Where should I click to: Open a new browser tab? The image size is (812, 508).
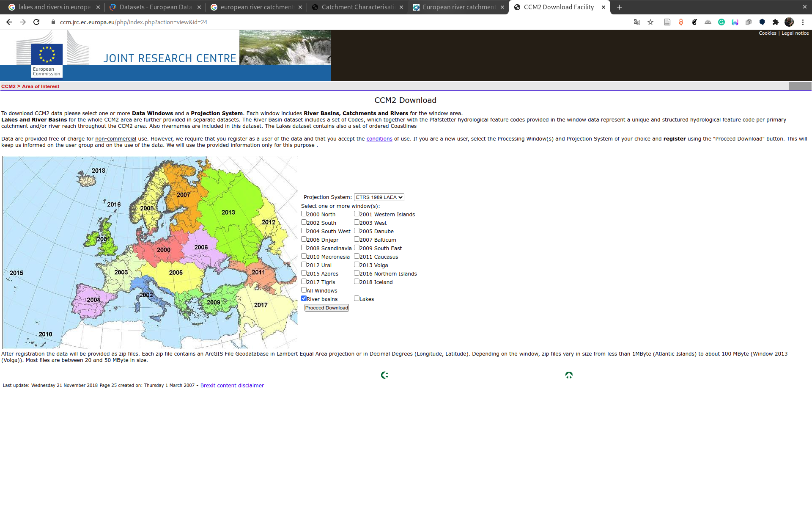[619, 7]
